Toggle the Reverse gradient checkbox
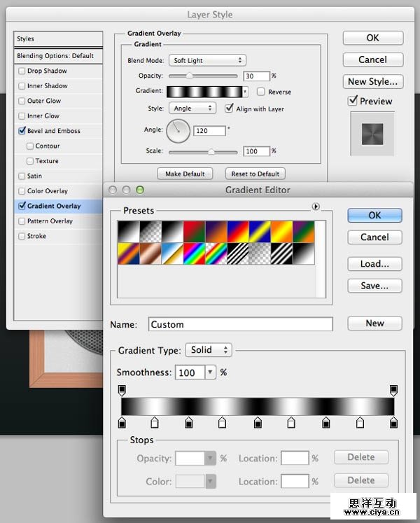Viewport: 420px width, 523px height. 261,92
